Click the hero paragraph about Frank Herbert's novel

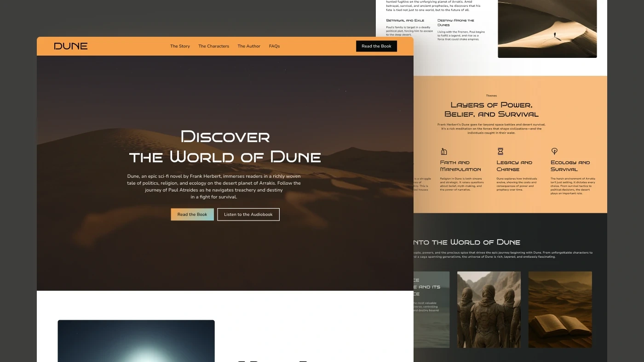point(214,187)
